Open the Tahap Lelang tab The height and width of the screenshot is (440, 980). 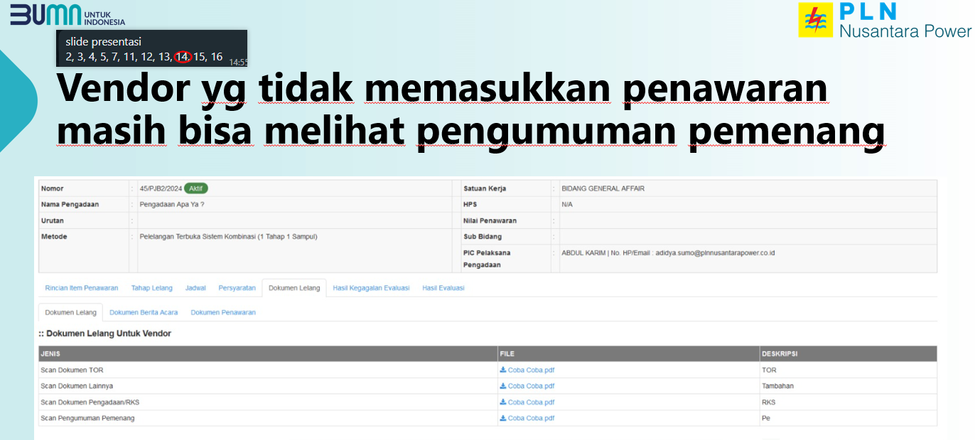pos(151,288)
